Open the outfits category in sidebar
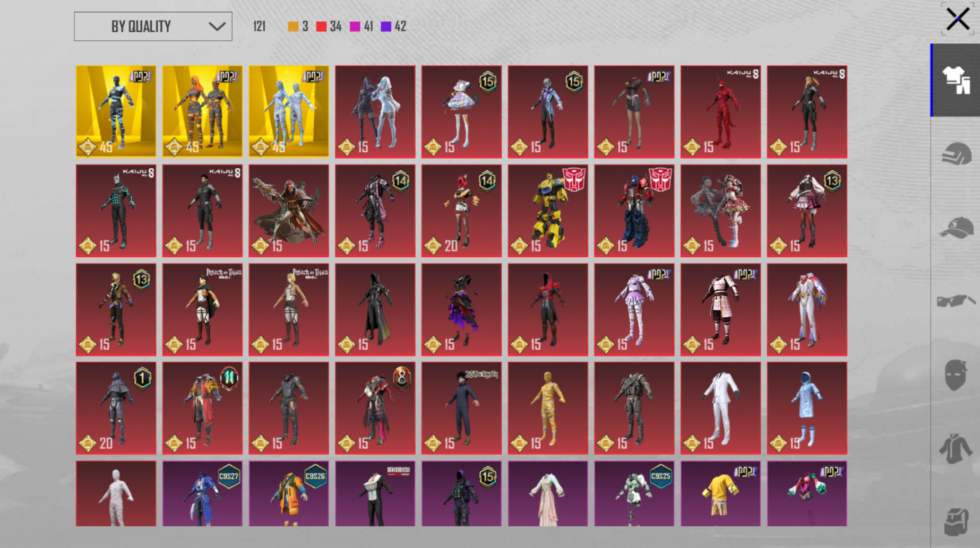The width and height of the screenshot is (980, 548). pyautogui.click(x=956, y=81)
